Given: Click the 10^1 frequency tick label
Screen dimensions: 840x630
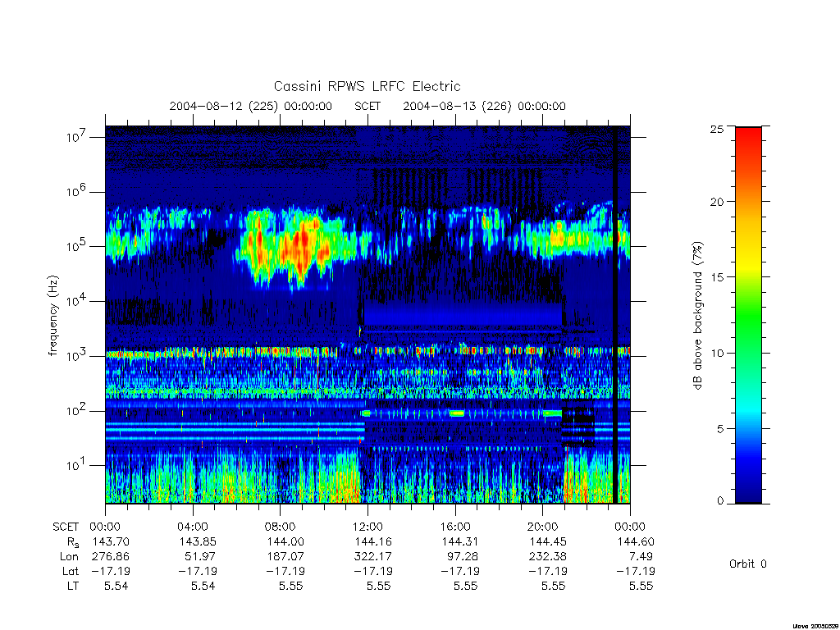Looking at the screenshot, I should click(x=76, y=464).
